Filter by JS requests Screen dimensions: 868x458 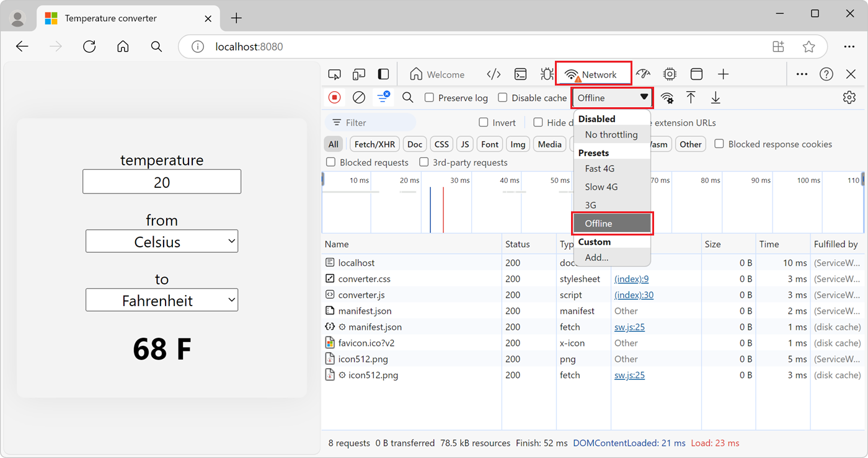tap(465, 144)
